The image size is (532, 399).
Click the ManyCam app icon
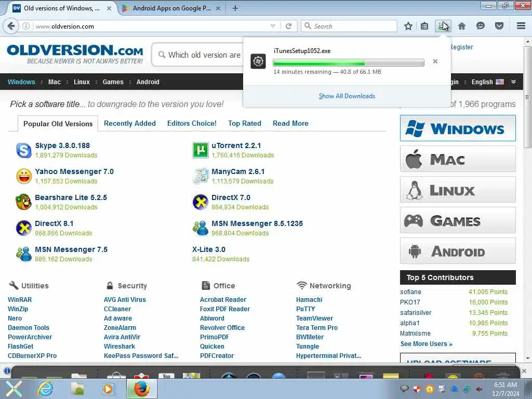pos(200,176)
